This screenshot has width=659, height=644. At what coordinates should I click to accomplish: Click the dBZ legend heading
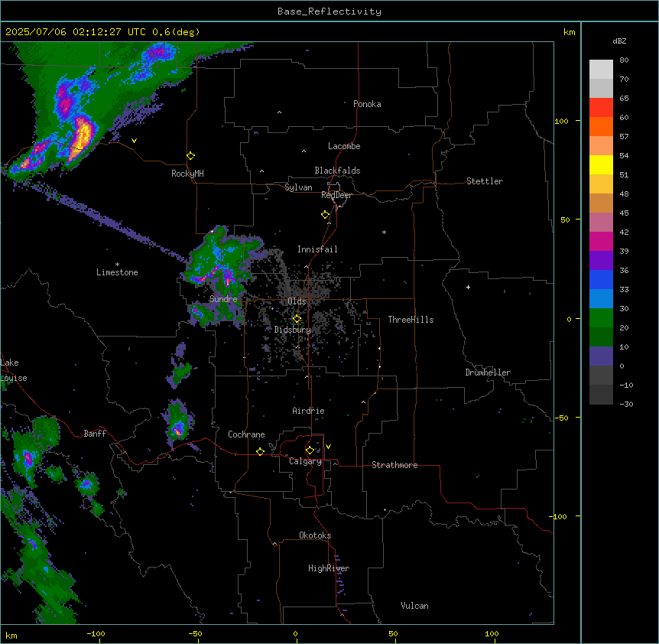click(619, 41)
